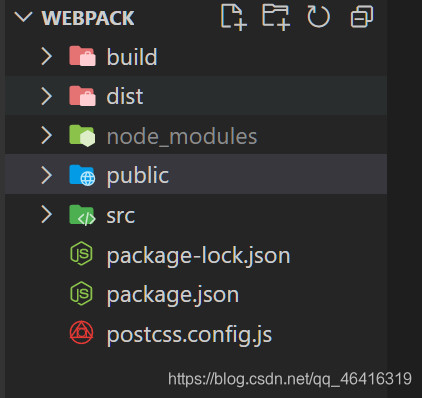
Task: Click the New Folder icon
Action: pyautogui.click(x=276, y=17)
